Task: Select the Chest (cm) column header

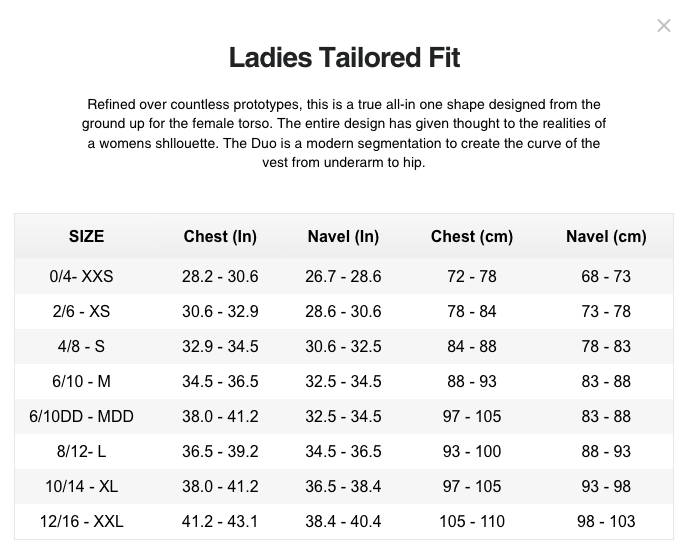Action: pos(472,236)
